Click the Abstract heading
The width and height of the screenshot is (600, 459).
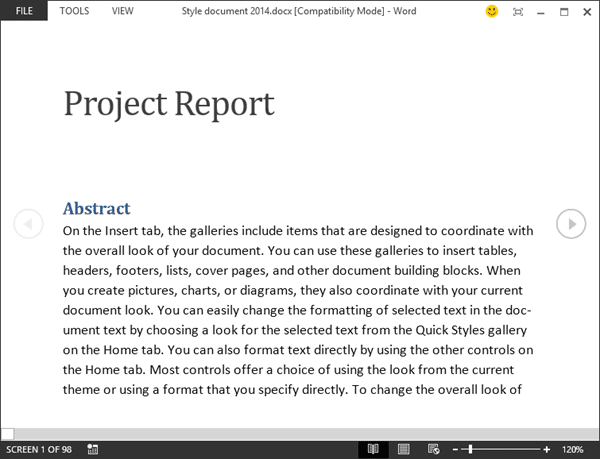tap(96, 208)
